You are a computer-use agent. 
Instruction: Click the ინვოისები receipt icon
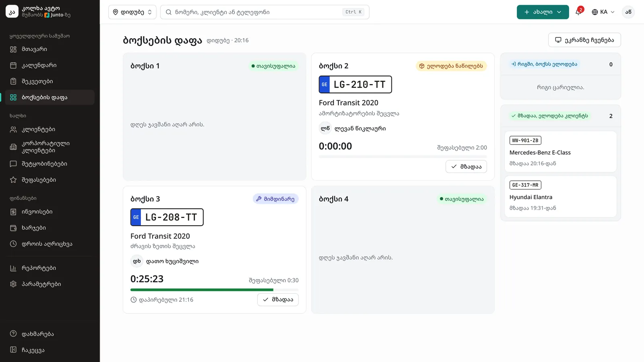[13, 212]
